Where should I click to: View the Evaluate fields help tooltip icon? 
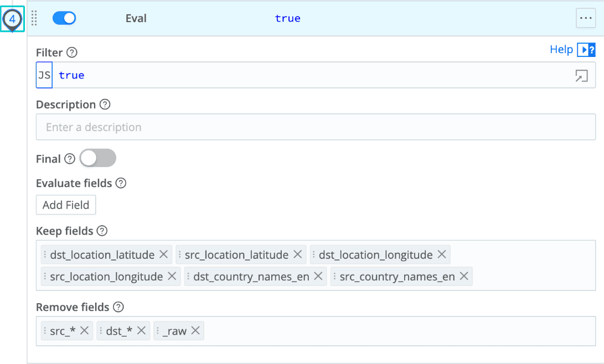point(121,183)
